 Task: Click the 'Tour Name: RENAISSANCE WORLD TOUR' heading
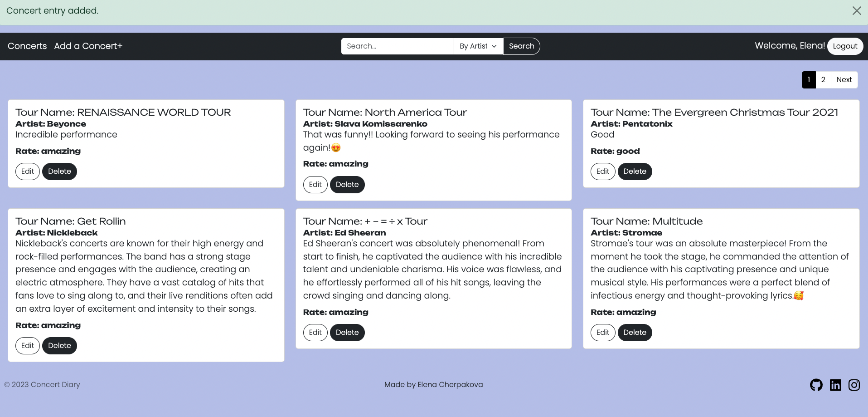(x=123, y=112)
